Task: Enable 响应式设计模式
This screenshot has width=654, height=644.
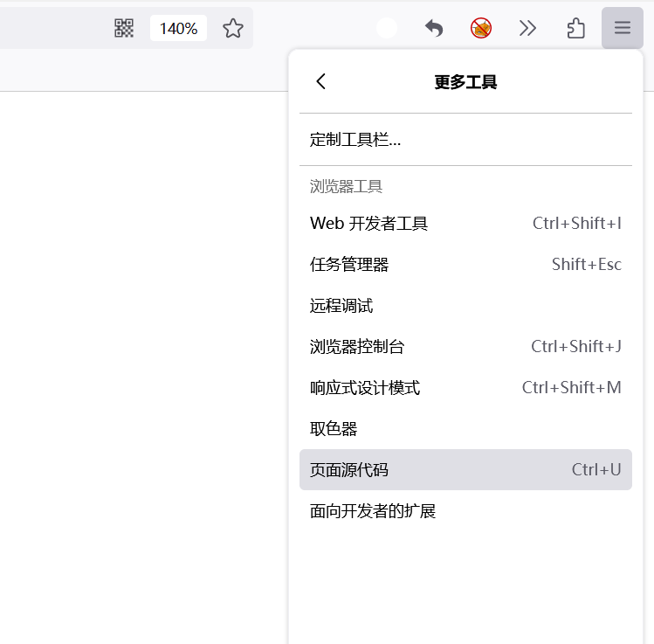Action: pyautogui.click(x=465, y=388)
